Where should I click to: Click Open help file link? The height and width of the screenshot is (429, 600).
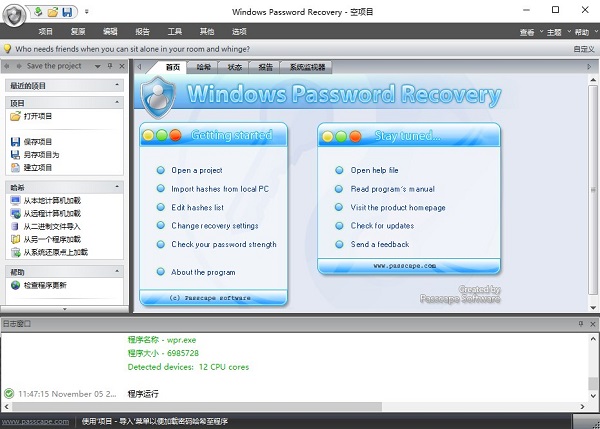click(x=374, y=170)
